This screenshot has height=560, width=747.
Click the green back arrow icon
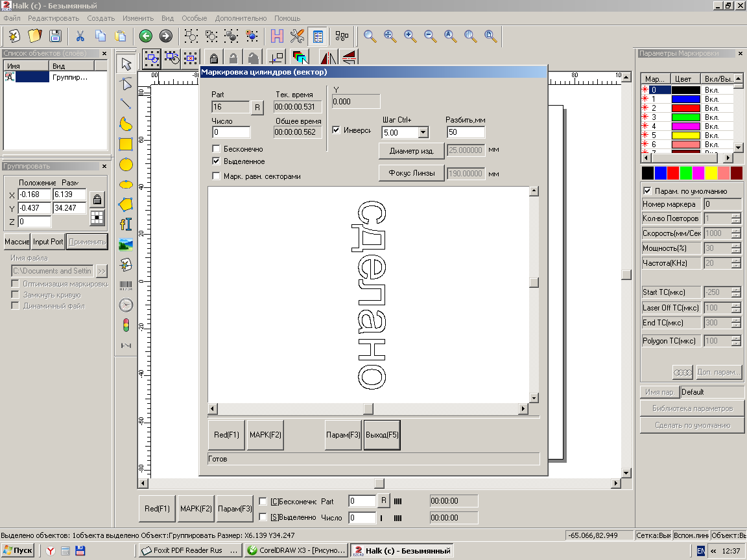tap(146, 36)
